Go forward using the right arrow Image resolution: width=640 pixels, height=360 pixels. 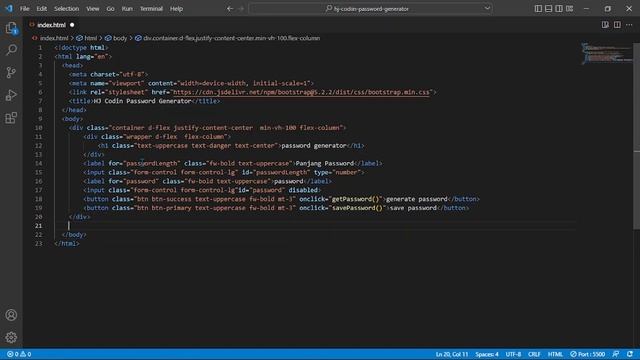tap(241, 9)
